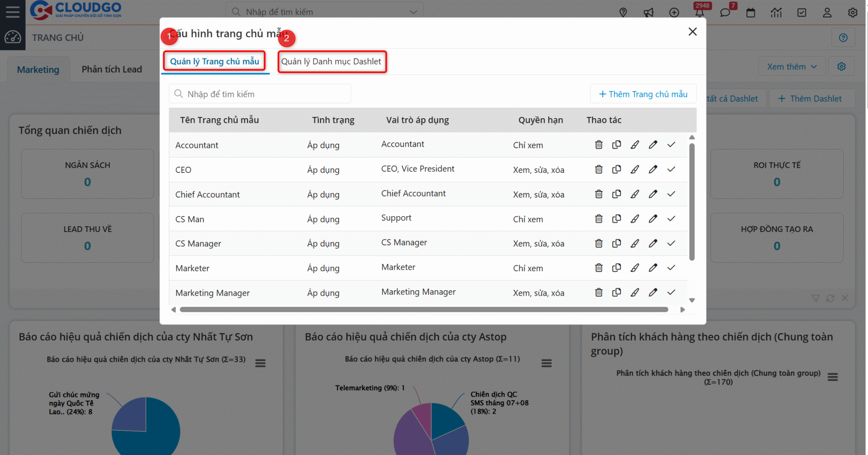Screen dimensions: 868x455
Task: Delete the Marketer template
Action: (x=598, y=268)
